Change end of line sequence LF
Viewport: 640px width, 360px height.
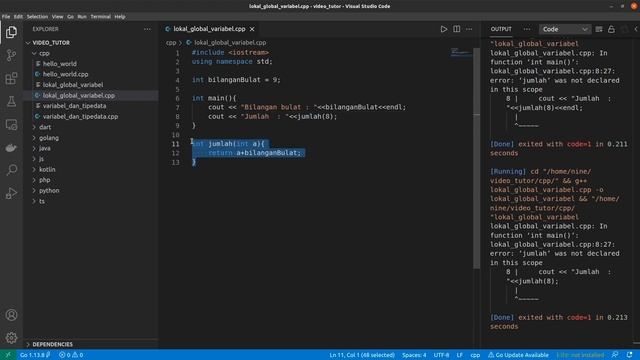click(460, 355)
